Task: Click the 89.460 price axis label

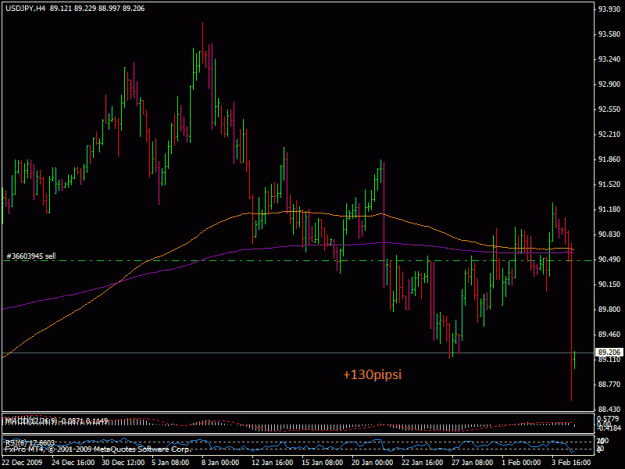Action: coord(609,334)
